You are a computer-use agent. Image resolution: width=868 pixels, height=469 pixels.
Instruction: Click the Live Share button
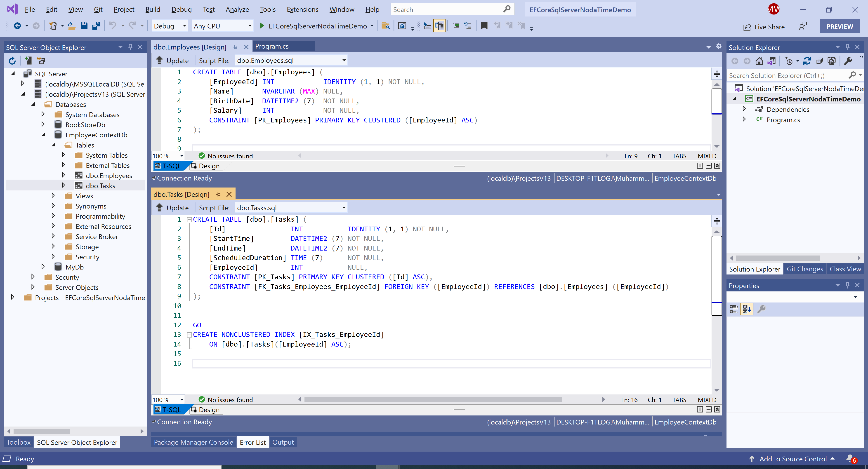pos(764,27)
